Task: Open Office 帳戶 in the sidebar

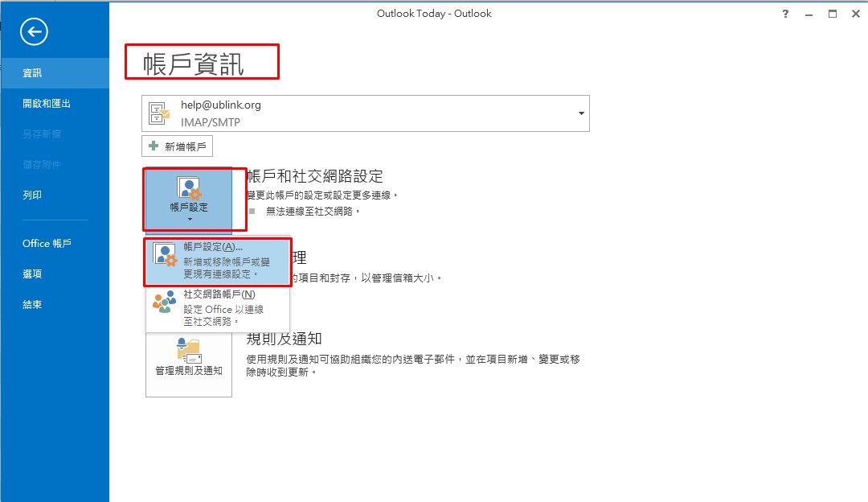Action: point(47,244)
